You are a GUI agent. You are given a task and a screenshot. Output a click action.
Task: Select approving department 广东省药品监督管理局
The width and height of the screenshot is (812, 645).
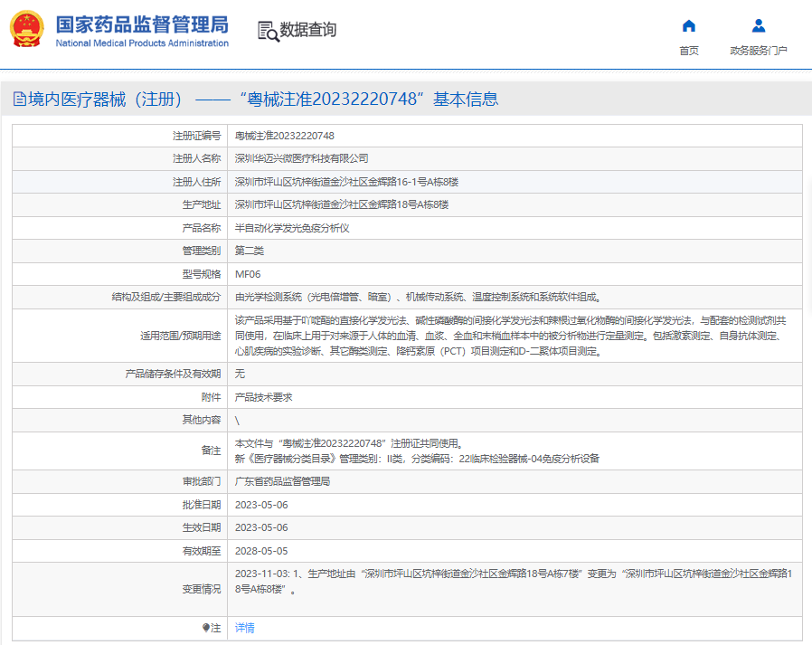tap(282, 481)
